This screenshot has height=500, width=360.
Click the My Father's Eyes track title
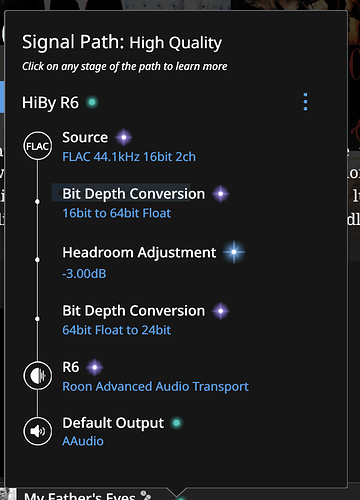80,496
